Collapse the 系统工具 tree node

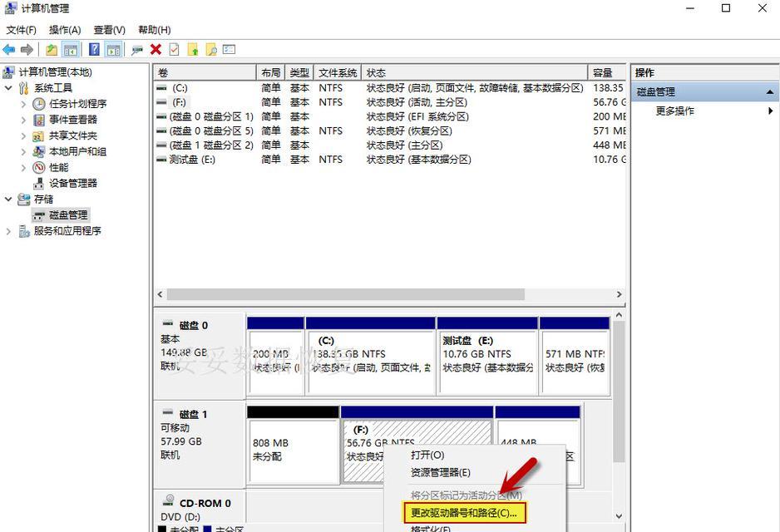point(8,88)
